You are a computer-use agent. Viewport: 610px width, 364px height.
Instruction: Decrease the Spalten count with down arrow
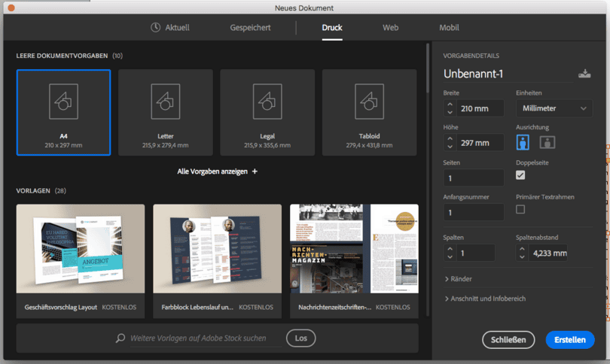click(x=450, y=256)
